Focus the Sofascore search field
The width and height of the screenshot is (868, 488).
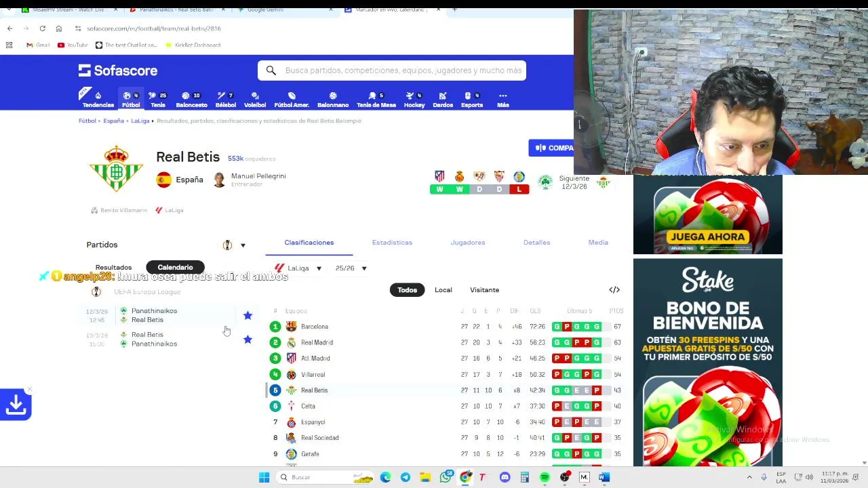(392, 70)
